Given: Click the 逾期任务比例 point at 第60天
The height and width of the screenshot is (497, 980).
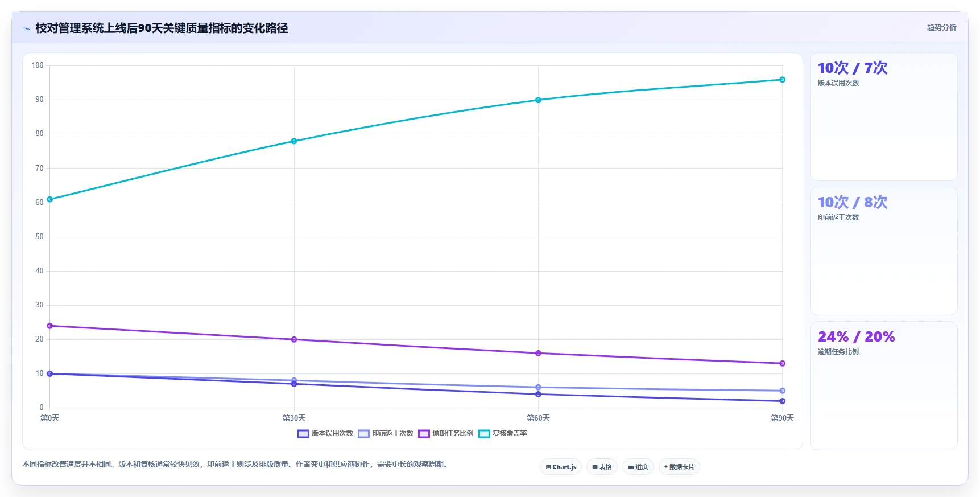Looking at the screenshot, I should [x=538, y=354].
